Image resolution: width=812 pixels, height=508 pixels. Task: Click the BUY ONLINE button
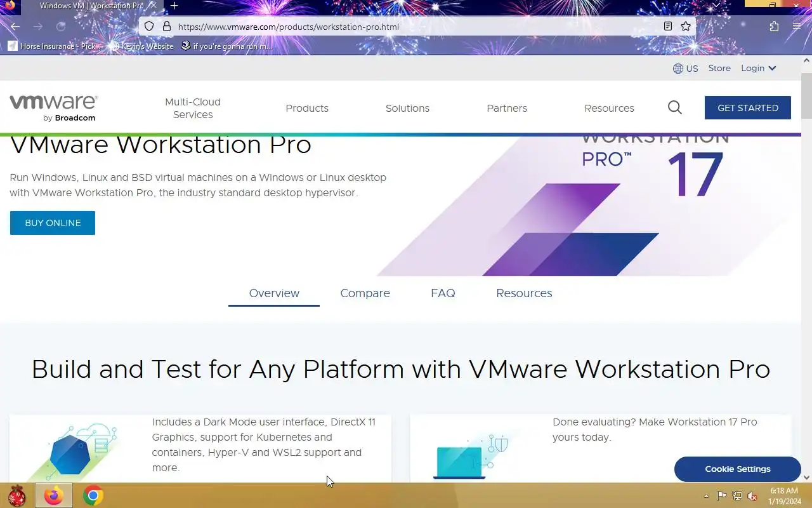pos(53,223)
